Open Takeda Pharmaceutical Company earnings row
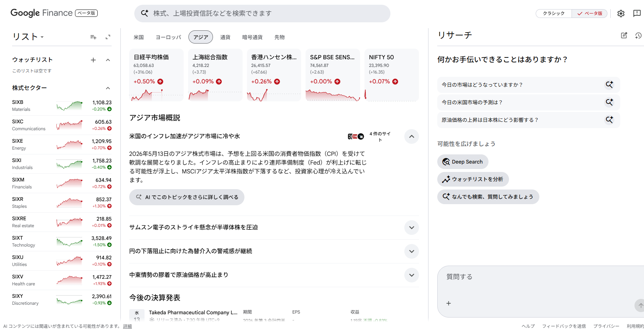Screen dimensions: 644x330 [274, 315]
